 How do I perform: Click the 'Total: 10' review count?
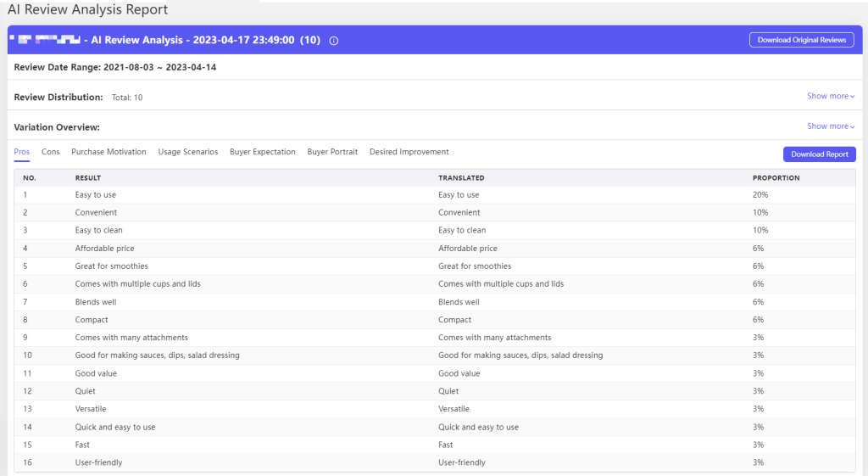tap(127, 98)
